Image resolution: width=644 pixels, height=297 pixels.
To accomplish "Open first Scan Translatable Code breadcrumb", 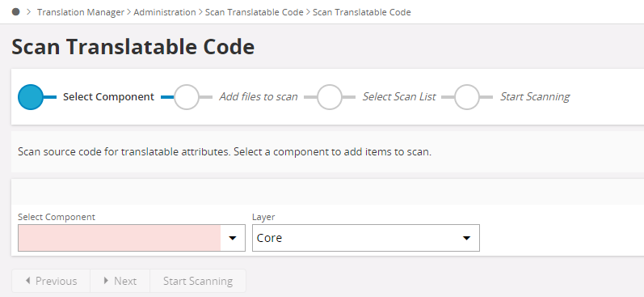I will [x=255, y=12].
